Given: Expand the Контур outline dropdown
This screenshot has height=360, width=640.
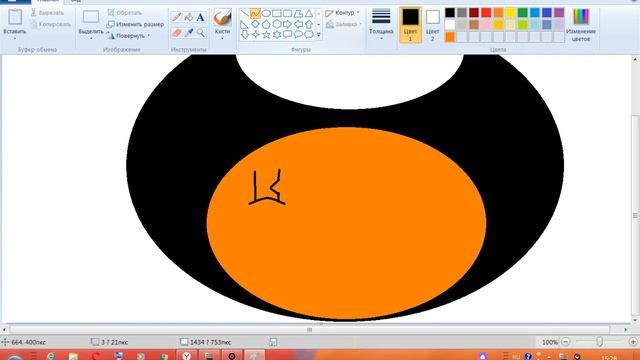Looking at the screenshot, I should tap(358, 13).
